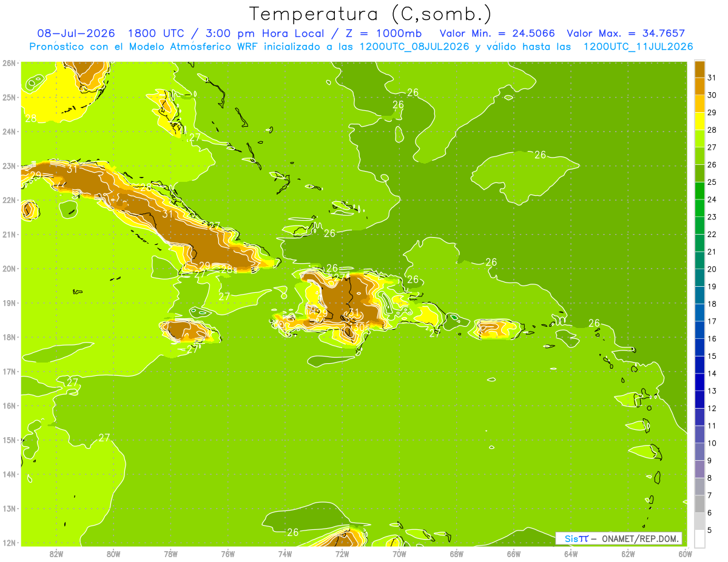Click the legend scale value 24
Screen dimensions: 728x562
tap(712, 199)
